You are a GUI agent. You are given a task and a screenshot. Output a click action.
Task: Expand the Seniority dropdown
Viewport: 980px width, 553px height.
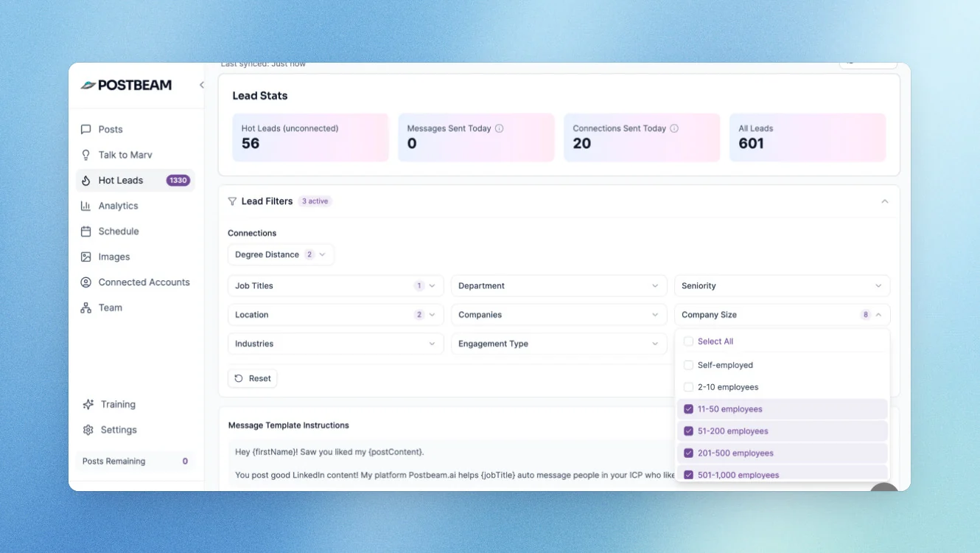point(782,286)
